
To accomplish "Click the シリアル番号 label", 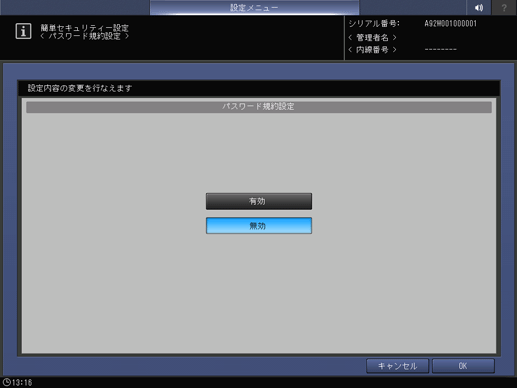I will coord(374,24).
